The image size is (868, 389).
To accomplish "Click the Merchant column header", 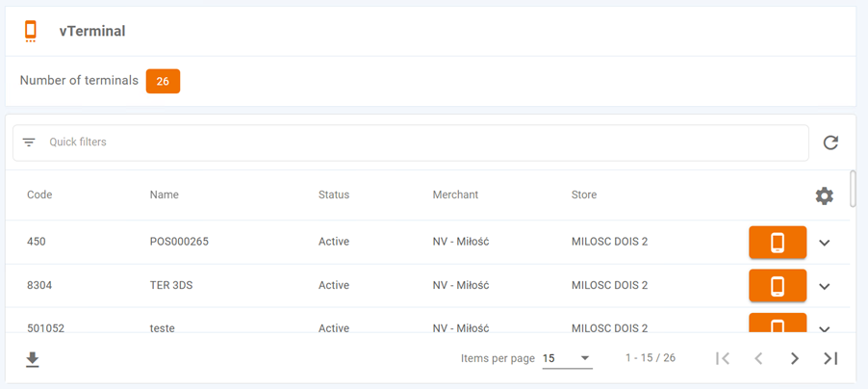I will coord(455,194).
